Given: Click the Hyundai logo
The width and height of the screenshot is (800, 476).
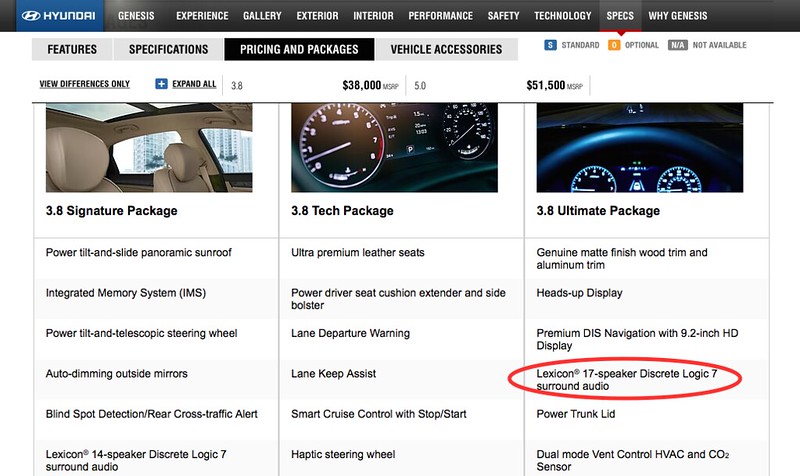Looking at the screenshot, I should 59,16.
